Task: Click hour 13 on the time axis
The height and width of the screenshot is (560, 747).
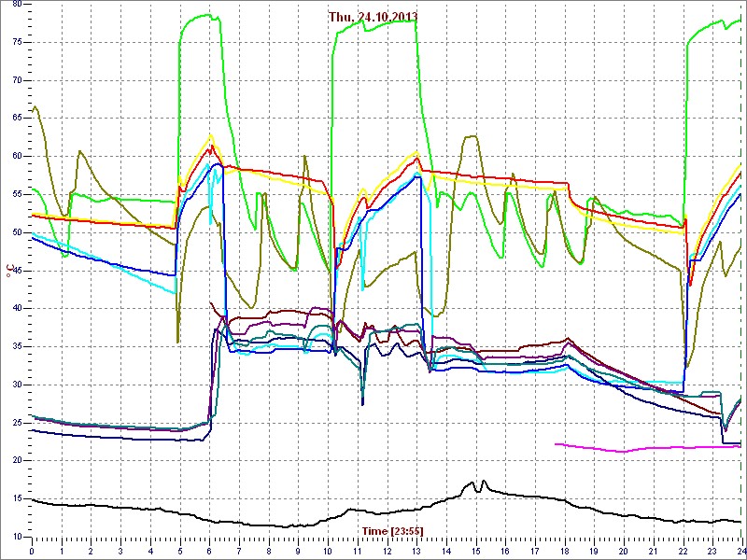Action: coord(416,551)
